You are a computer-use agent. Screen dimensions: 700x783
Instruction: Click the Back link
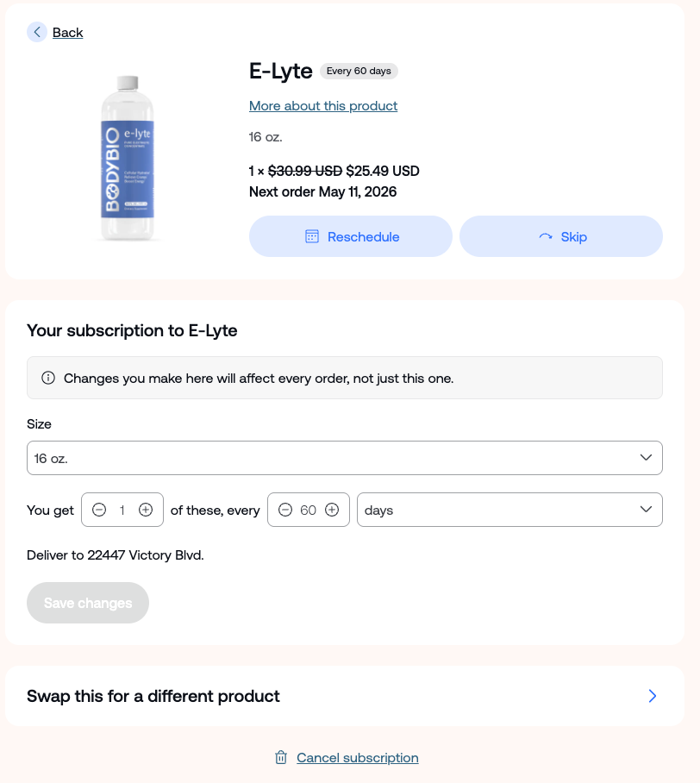pos(67,32)
